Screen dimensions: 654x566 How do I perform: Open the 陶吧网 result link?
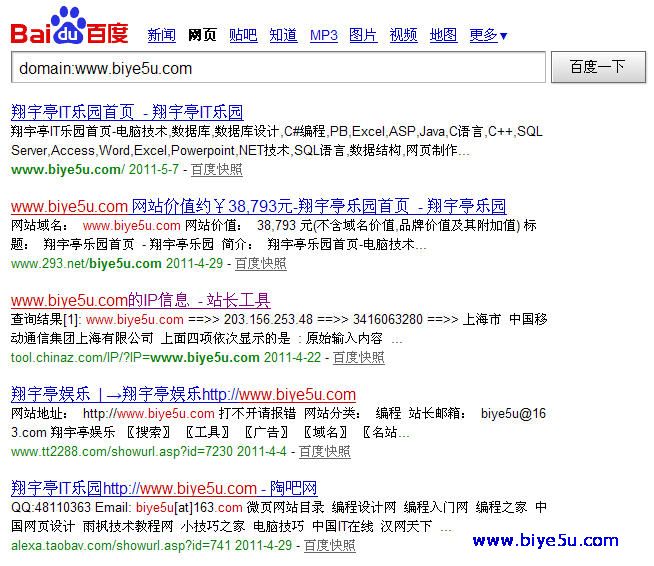tap(164, 488)
